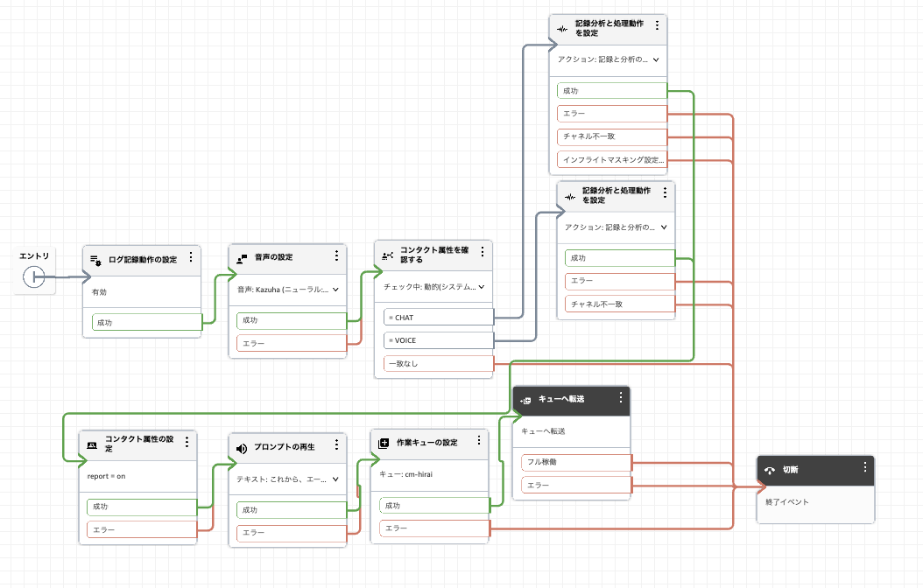Open kebab menu of キューへ転送 block
The image size is (923, 588).
pyautogui.click(x=620, y=397)
